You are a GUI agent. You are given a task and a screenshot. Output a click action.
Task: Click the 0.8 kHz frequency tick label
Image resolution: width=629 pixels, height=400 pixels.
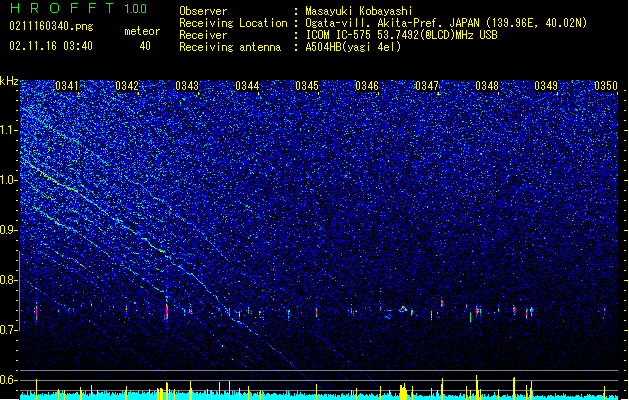[9, 280]
